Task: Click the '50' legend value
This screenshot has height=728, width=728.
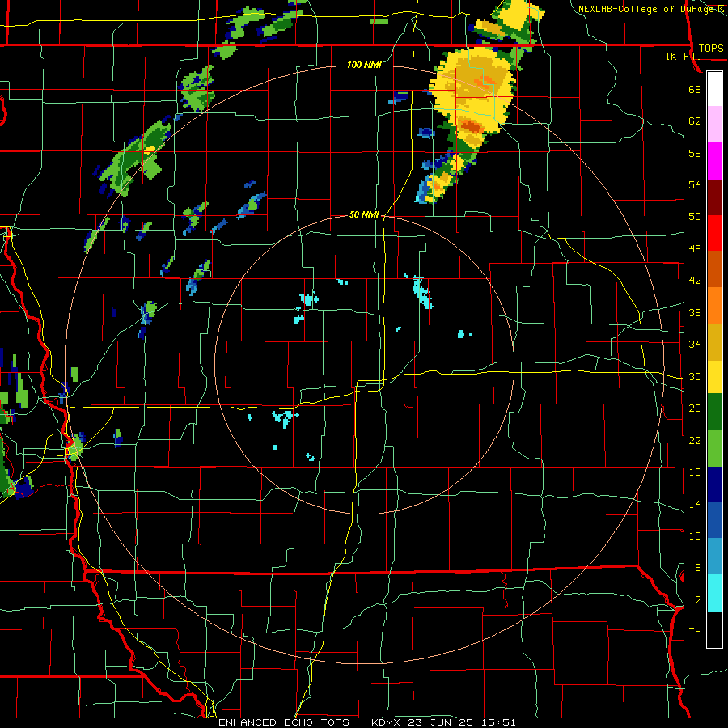Action: 695,216
